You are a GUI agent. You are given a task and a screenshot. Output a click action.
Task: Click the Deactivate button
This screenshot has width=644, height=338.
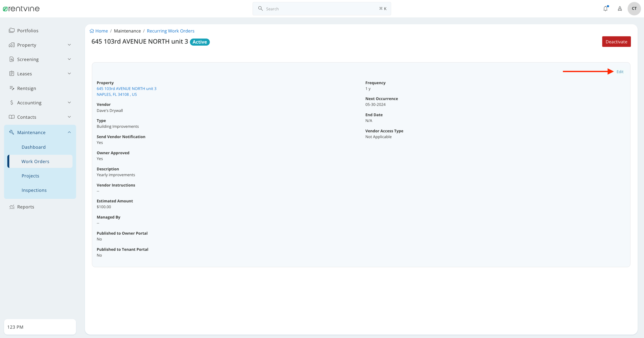click(616, 42)
